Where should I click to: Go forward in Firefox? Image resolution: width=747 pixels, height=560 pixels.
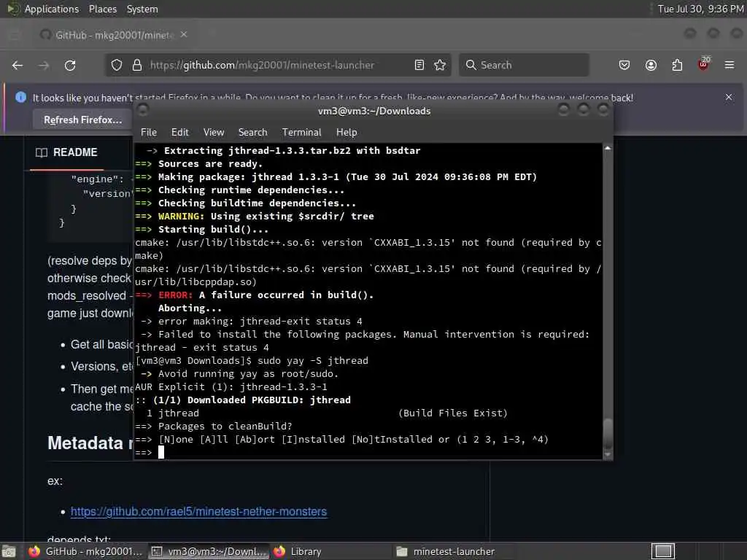tap(43, 65)
